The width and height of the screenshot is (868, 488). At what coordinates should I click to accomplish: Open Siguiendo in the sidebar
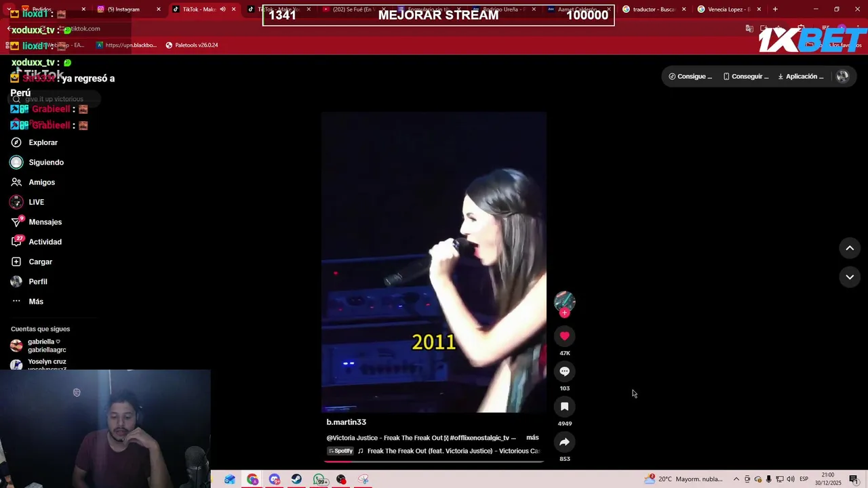[46, 163]
